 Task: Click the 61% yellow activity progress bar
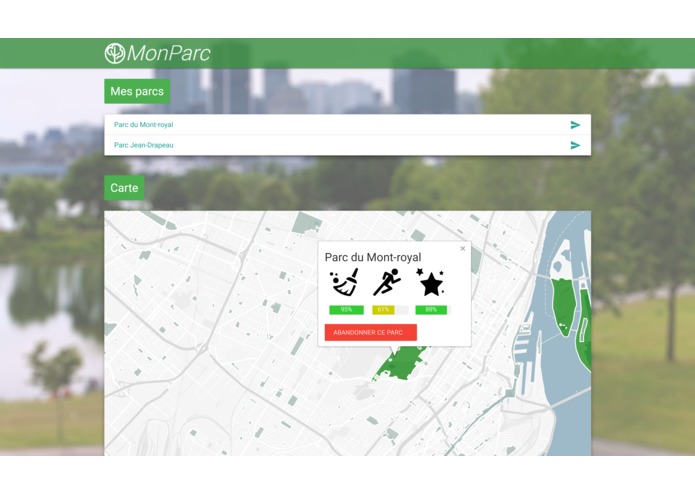pyautogui.click(x=390, y=310)
